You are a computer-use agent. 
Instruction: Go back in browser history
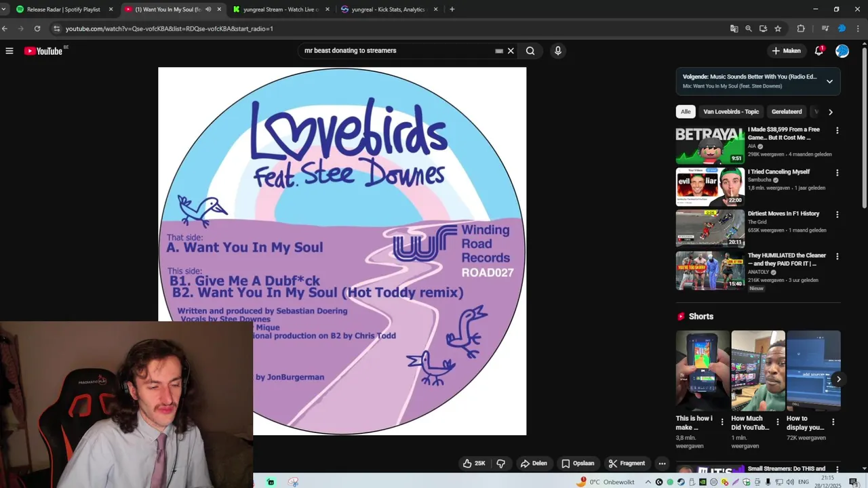pos(5,28)
